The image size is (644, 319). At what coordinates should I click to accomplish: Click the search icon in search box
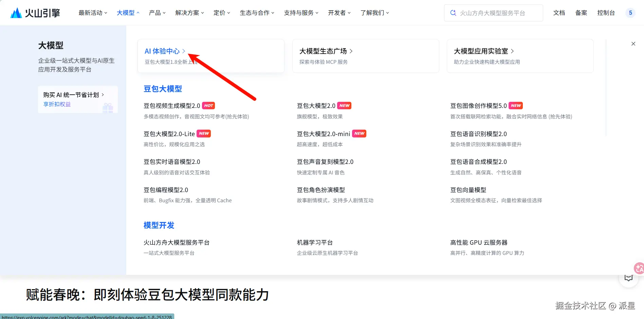coord(453,13)
